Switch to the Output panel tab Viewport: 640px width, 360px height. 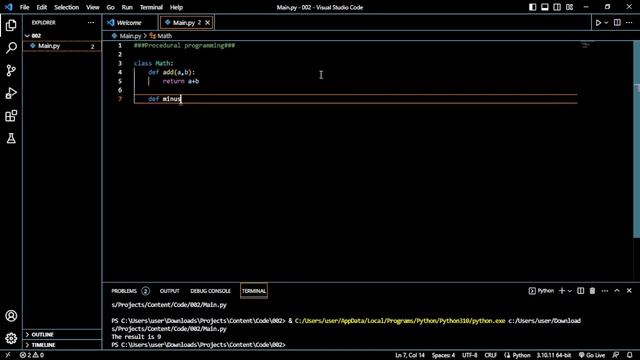click(x=169, y=291)
